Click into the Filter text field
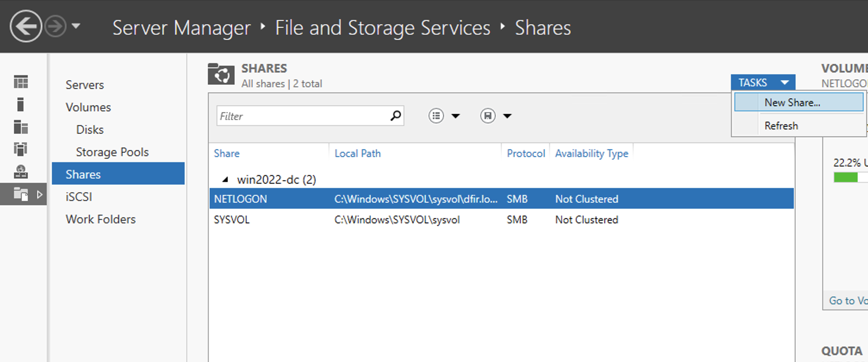Viewport: 868px width, 362px height. click(x=302, y=116)
